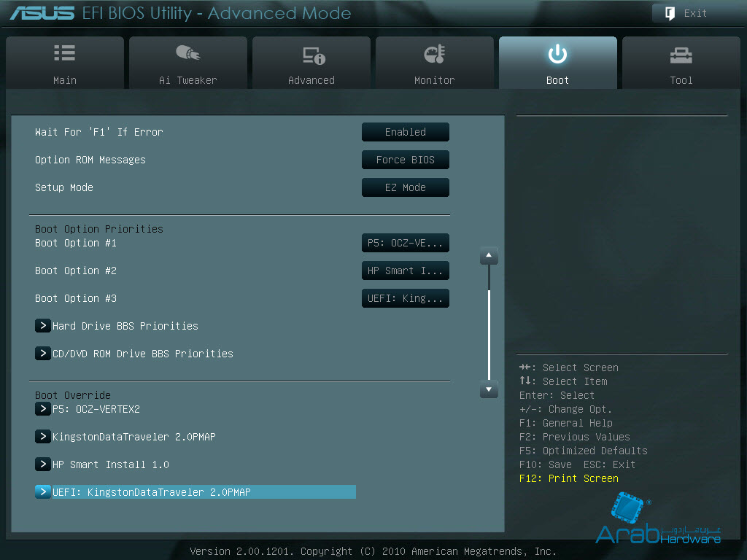Image resolution: width=747 pixels, height=560 pixels.
Task: Change Setup Mode EZ Mode value
Action: point(406,187)
